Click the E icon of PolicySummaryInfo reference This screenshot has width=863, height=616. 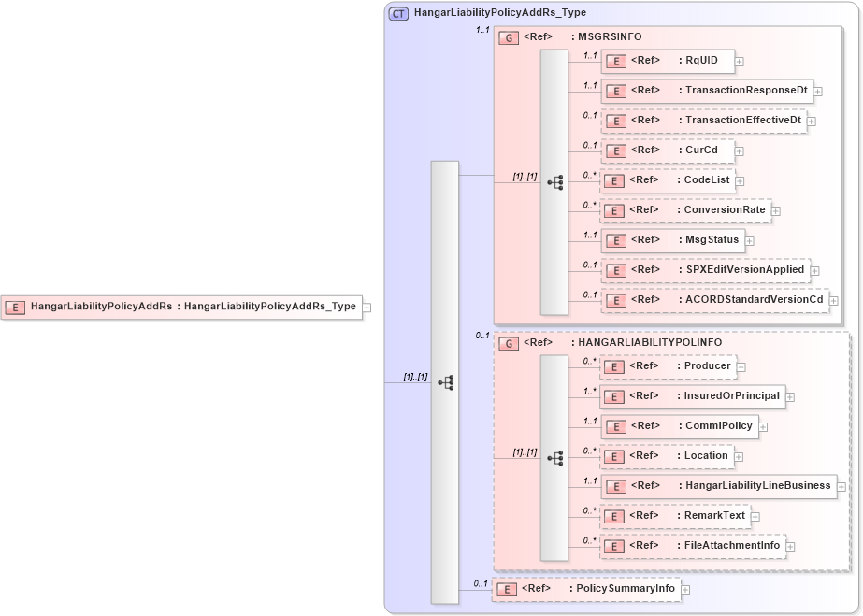point(506,589)
